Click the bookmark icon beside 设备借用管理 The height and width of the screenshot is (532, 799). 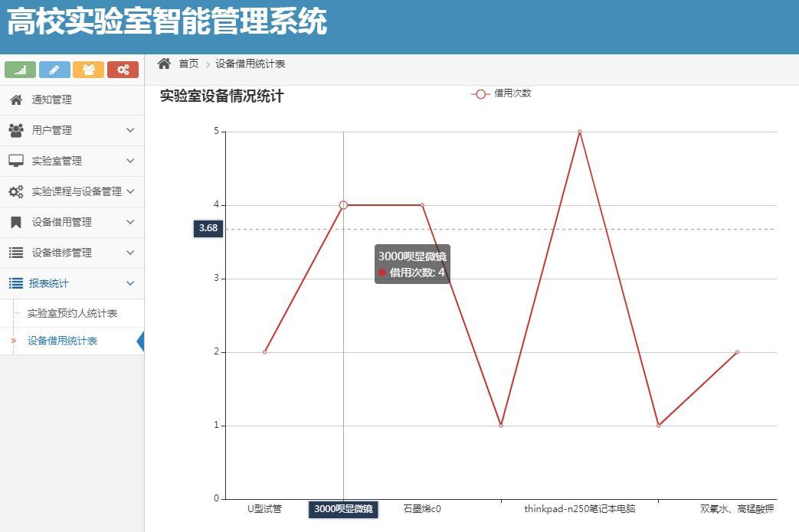point(16,222)
